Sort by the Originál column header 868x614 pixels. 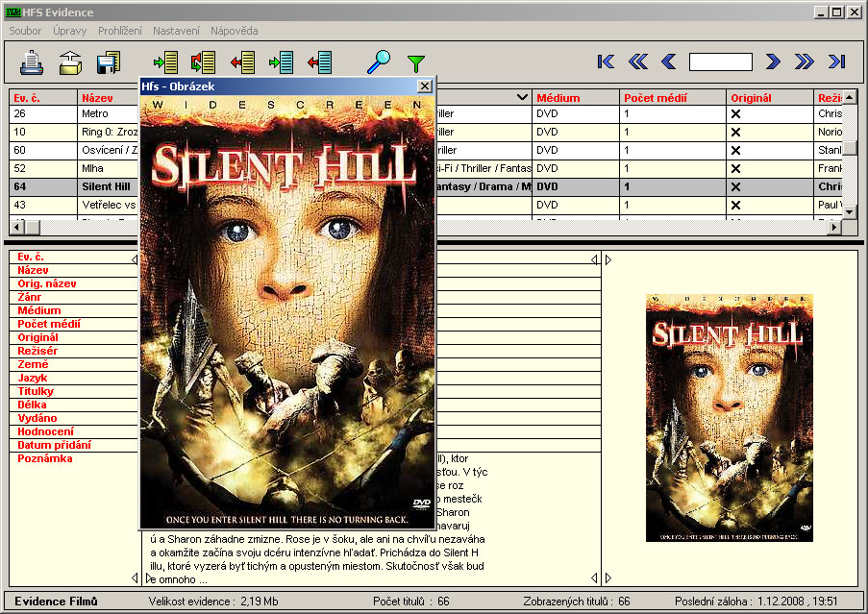(x=770, y=98)
